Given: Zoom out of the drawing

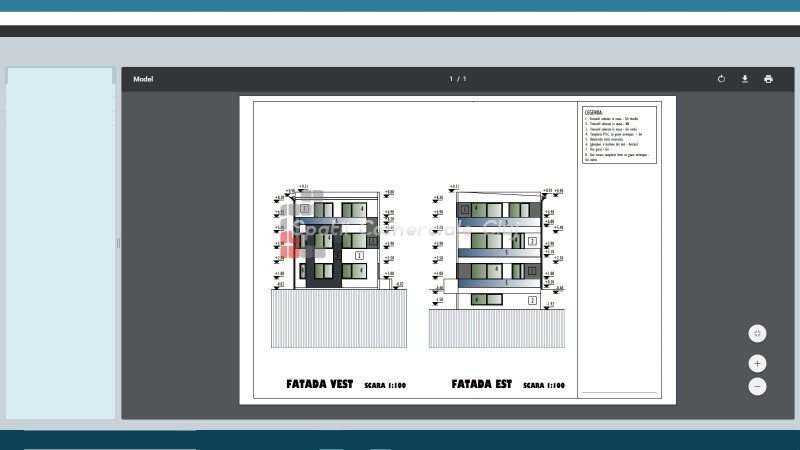Looking at the screenshot, I should pyautogui.click(x=758, y=386).
